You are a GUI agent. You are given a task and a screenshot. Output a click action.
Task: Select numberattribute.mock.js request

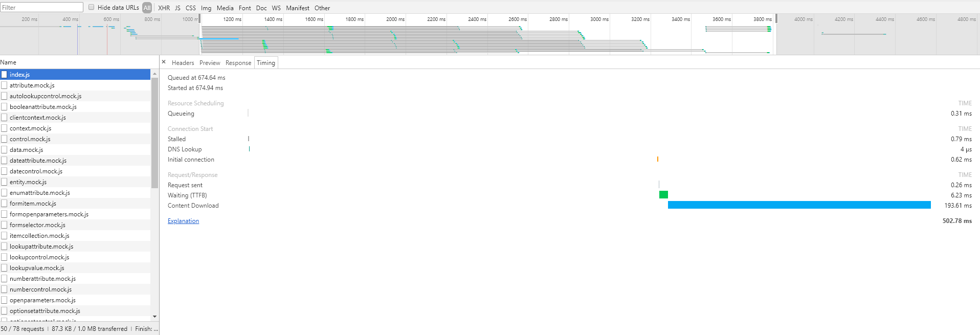[75, 279]
